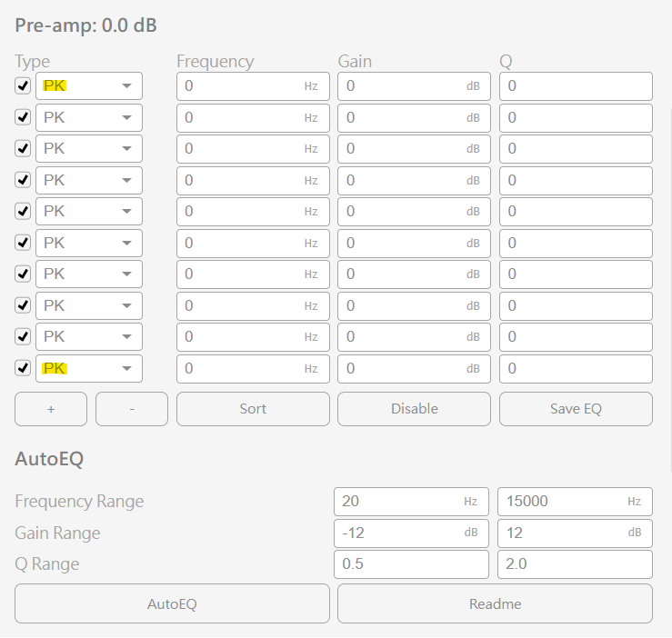Click the 'Type' column header
Image resolution: width=672 pixels, height=638 pixels.
pos(33,62)
